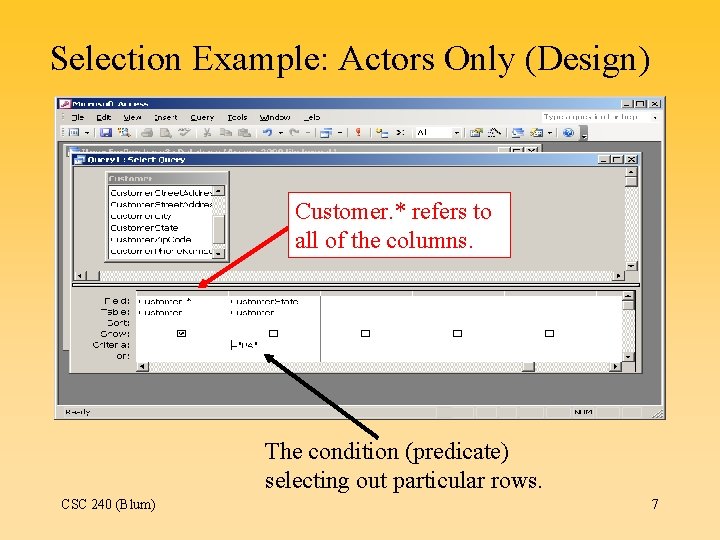Open the View button dropdown arrow

point(86,133)
